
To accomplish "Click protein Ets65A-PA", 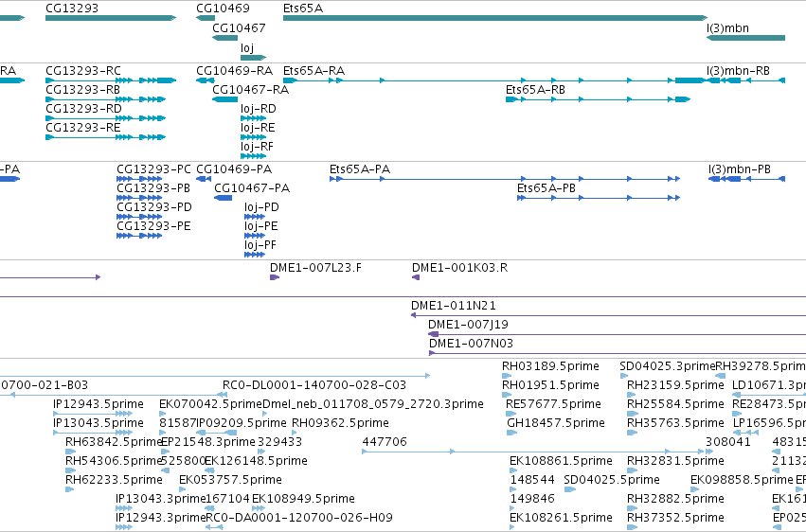I will 359,168.
